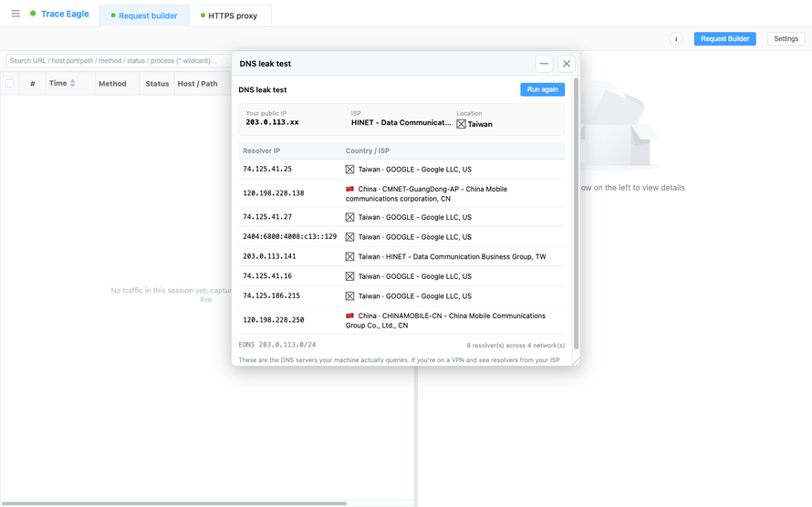Select resolver 203.0.113.141
Image resolution: width=812 pixels, height=507 pixels.
tap(269, 256)
